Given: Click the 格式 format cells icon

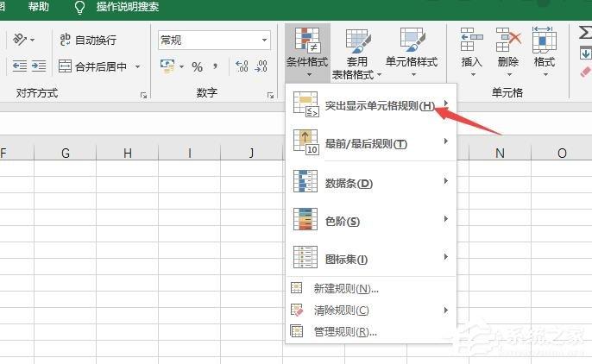Looking at the screenshot, I should click(x=544, y=40).
